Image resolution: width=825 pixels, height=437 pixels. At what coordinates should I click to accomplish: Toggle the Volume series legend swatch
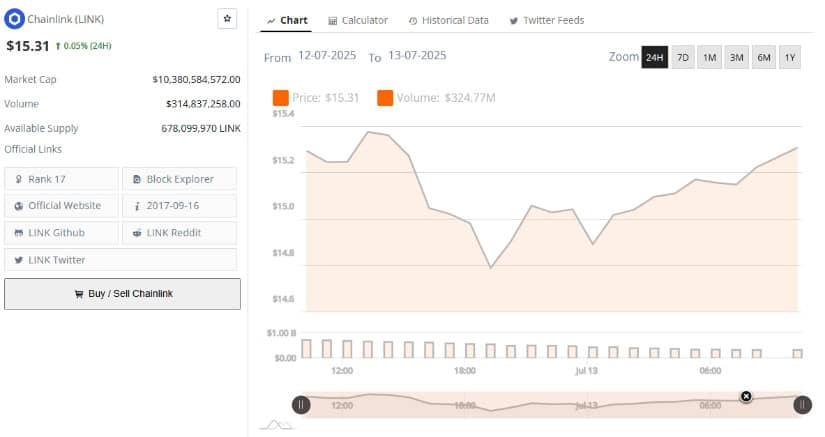385,98
